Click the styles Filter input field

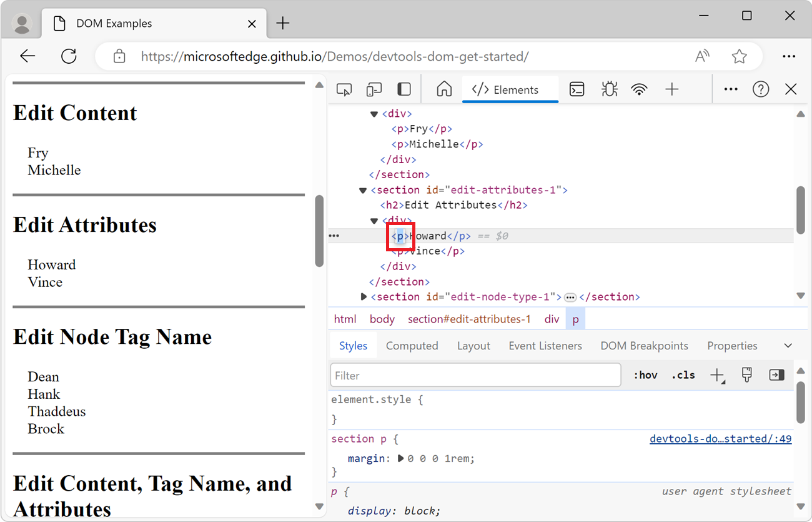pos(475,374)
